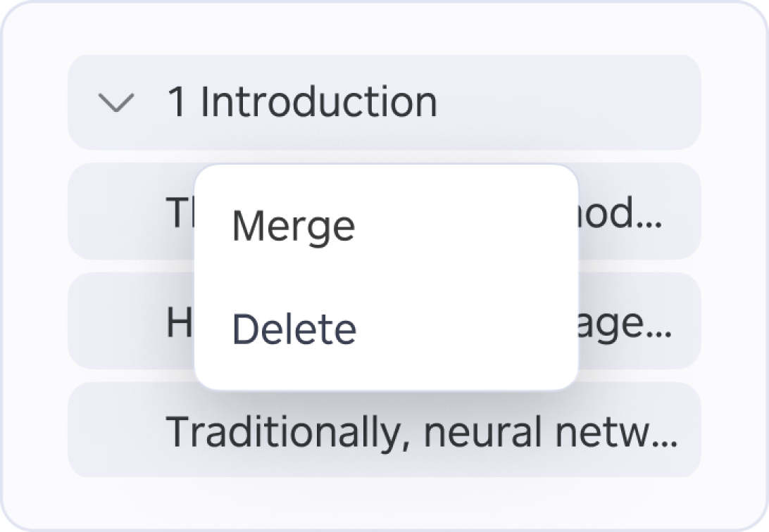Choose Merge from the context menu

(x=294, y=227)
